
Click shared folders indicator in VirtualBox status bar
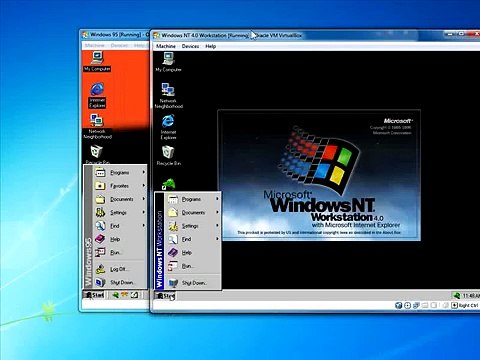[434, 305]
